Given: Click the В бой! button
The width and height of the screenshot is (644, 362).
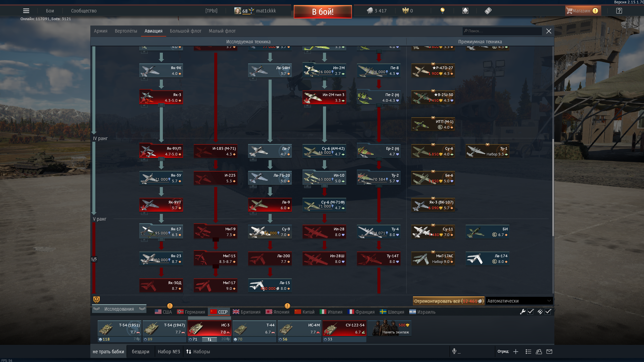Looking at the screenshot, I should coord(323,12).
